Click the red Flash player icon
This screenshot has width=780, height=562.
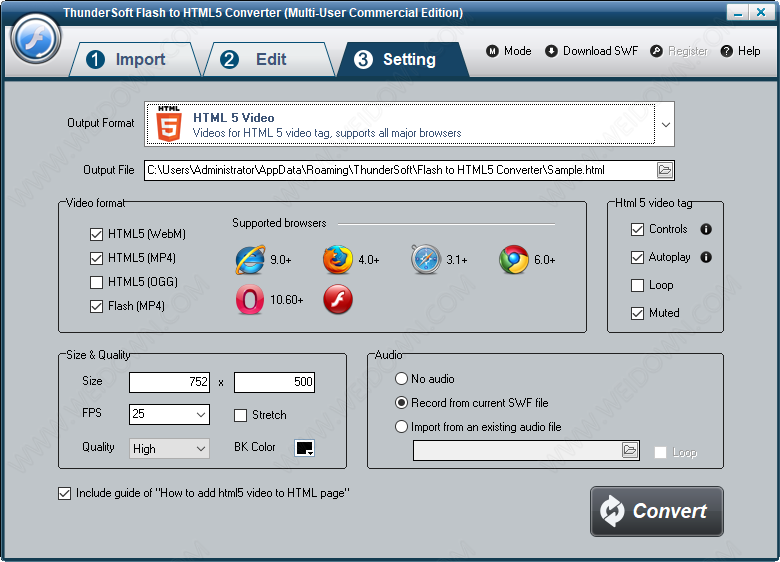click(338, 299)
